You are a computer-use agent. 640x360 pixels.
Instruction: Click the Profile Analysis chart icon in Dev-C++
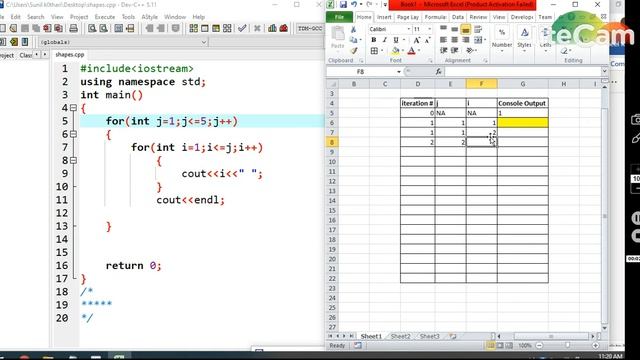coord(272,28)
